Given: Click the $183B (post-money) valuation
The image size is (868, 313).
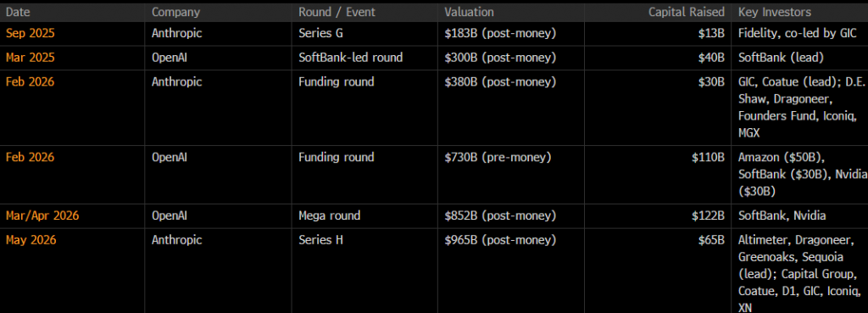Looking at the screenshot, I should click(500, 33).
